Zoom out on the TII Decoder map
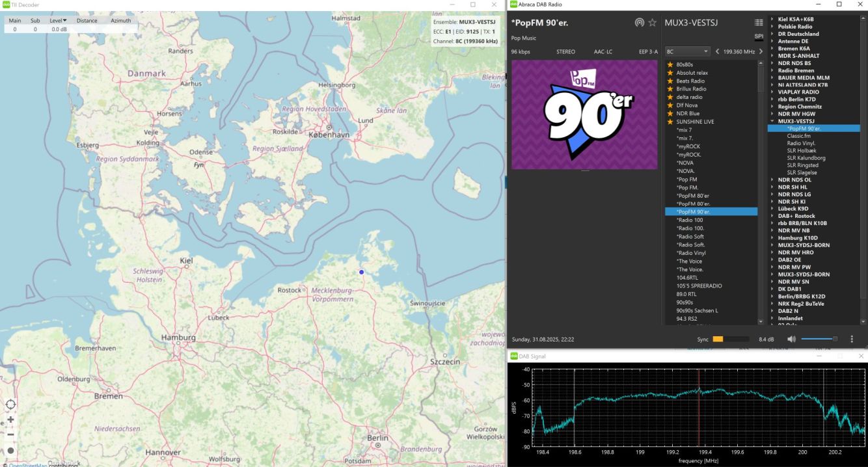Screen dimensions: 868x467 point(10,434)
